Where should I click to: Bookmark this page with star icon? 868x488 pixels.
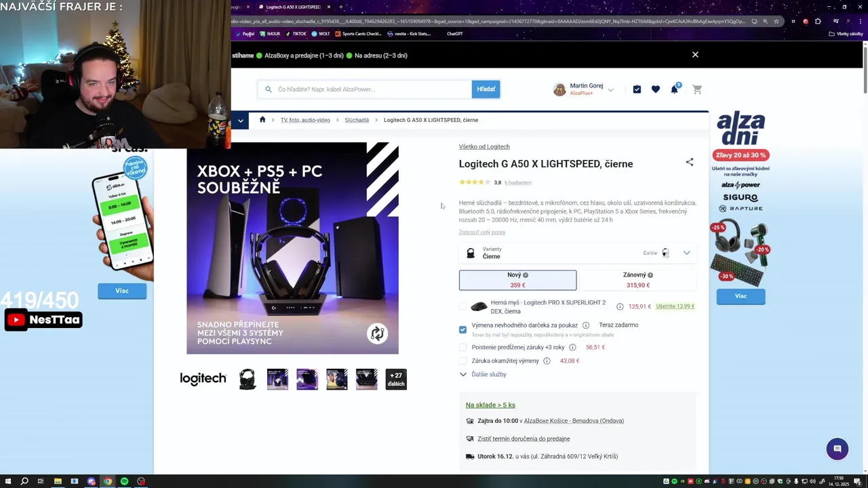[x=776, y=21]
